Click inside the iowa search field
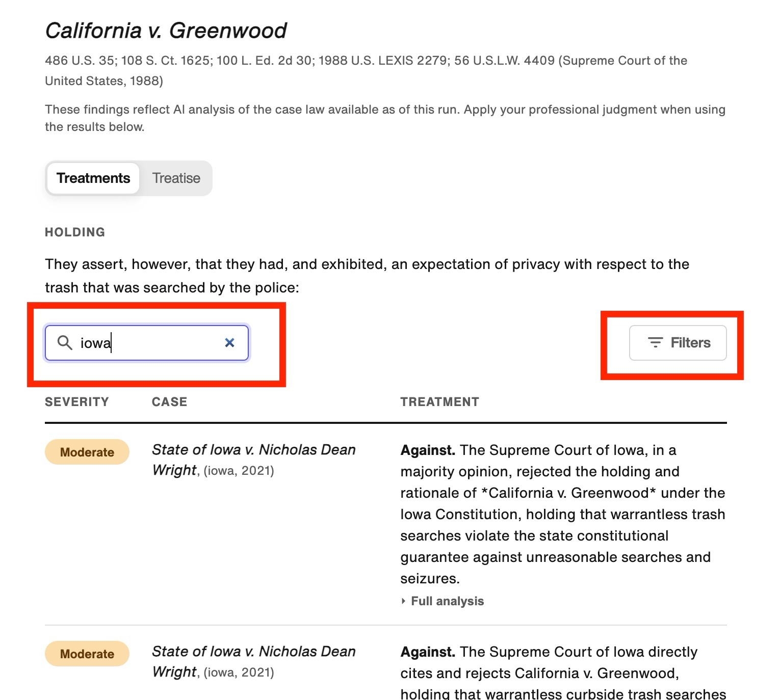Screen dimensions: 780x700 click(147, 343)
